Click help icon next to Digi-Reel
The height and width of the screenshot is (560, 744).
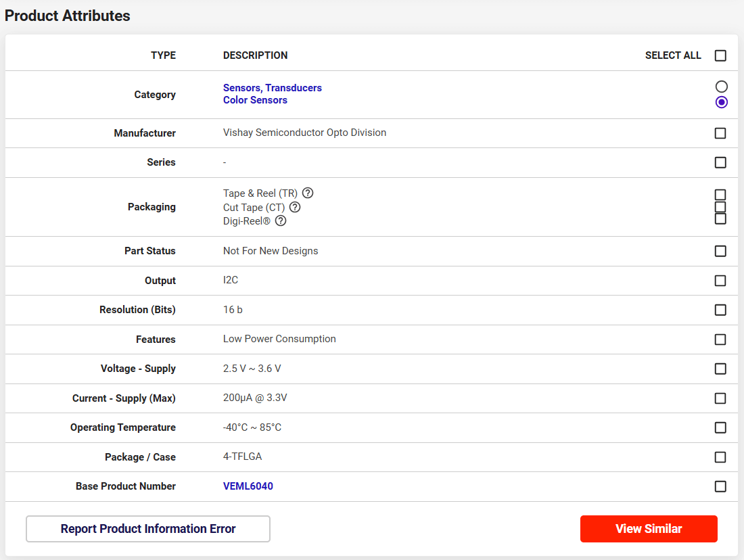click(x=281, y=221)
